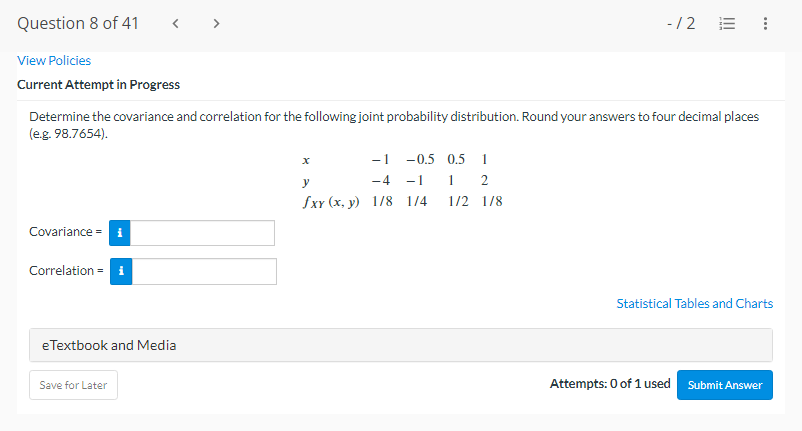Open the View Policies link
Viewport: 802px width, 431px height.
click(x=54, y=60)
